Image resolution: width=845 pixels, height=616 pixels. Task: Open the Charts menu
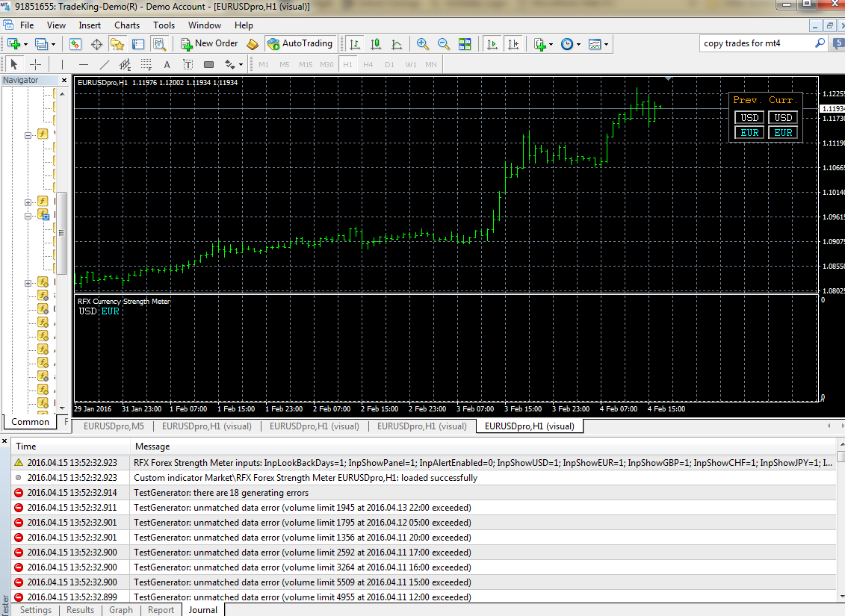click(127, 25)
